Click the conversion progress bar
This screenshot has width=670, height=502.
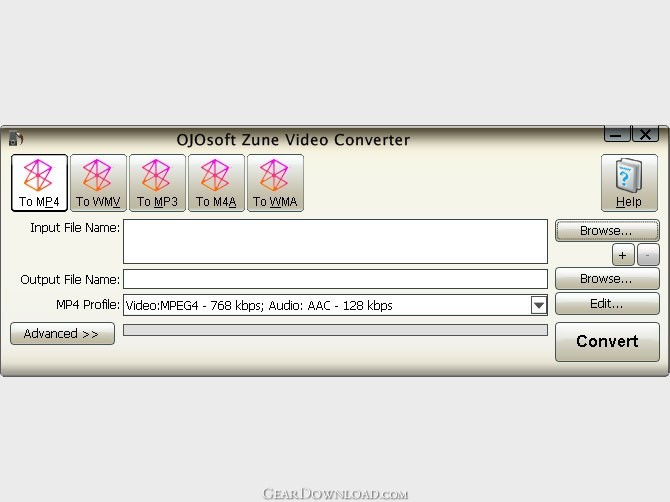click(335, 330)
